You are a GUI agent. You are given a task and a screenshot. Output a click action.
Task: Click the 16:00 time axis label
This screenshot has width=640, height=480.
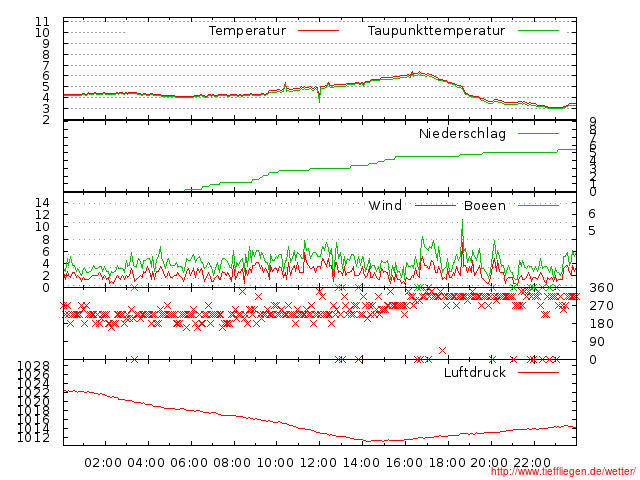[404, 463]
